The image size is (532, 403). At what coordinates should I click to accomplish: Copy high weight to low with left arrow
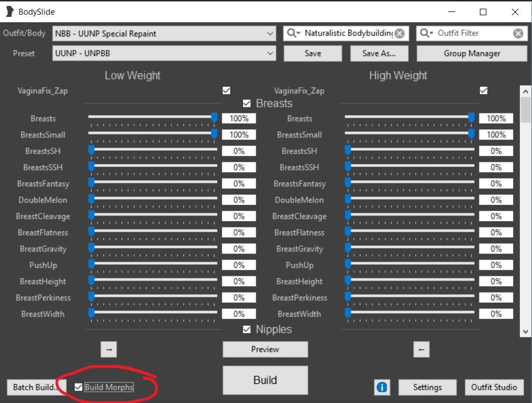[x=421, y=349]
